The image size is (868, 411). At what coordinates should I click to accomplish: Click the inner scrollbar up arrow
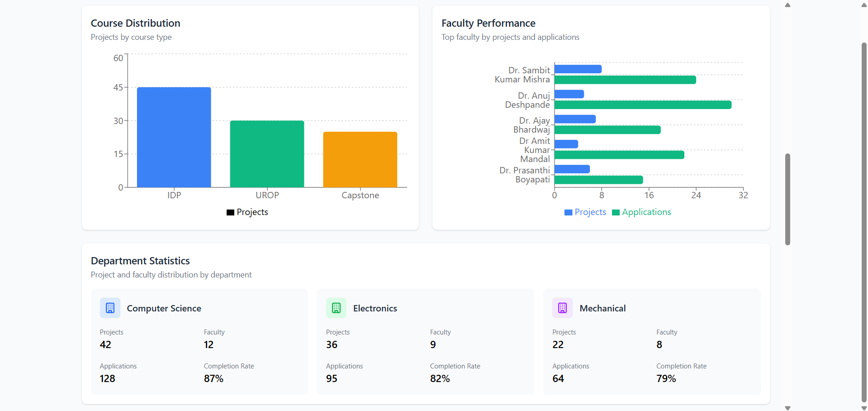point(787,5)
